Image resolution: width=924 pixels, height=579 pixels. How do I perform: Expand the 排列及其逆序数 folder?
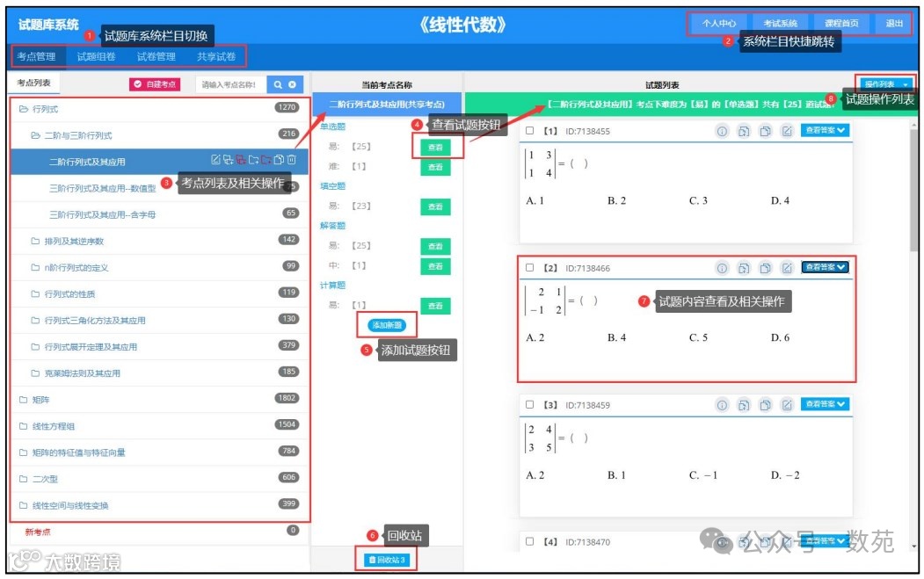tap(35, 241)
